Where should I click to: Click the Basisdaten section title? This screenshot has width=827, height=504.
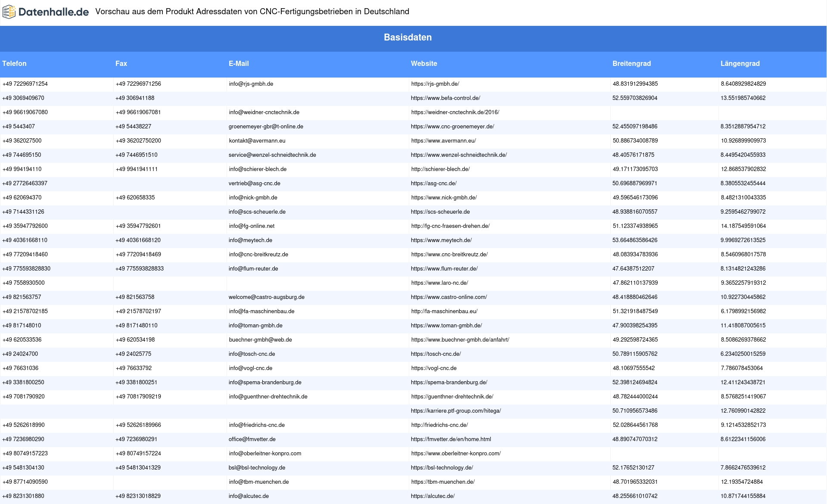[x=408, y=37]
